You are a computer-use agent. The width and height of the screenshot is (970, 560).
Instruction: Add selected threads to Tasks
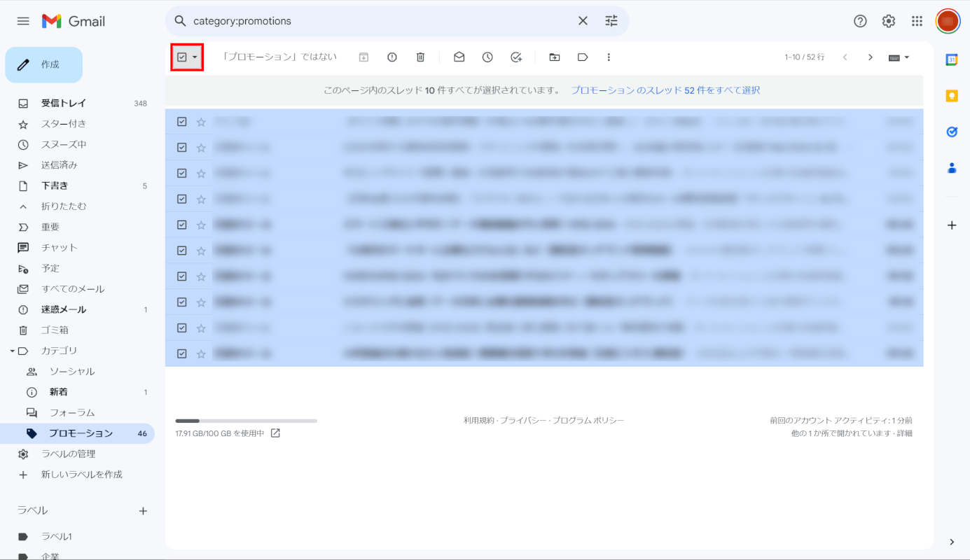(516, 57)
